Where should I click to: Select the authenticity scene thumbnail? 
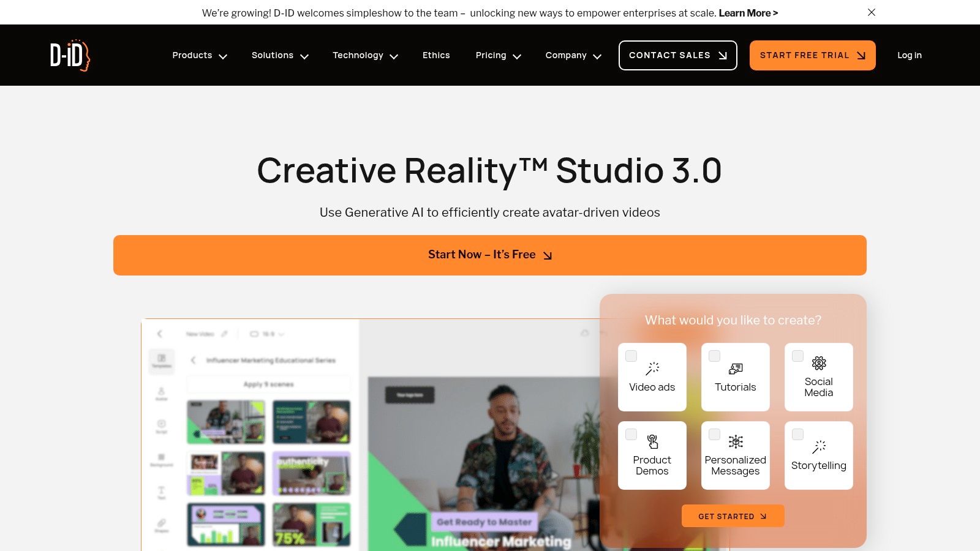(312, 473)
